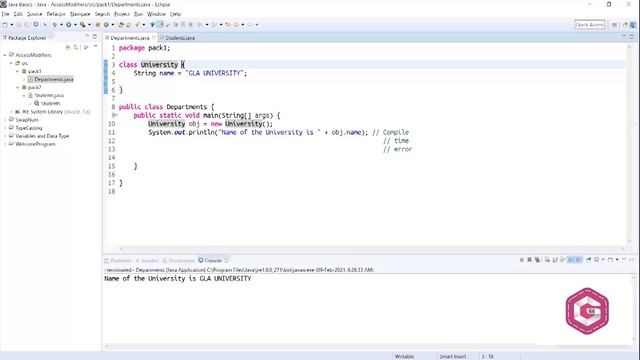Image resolution: width=640 pixels, height=360 pixels.
Task: Click the Quick Access search field
Action: click(x=589, y=25)
